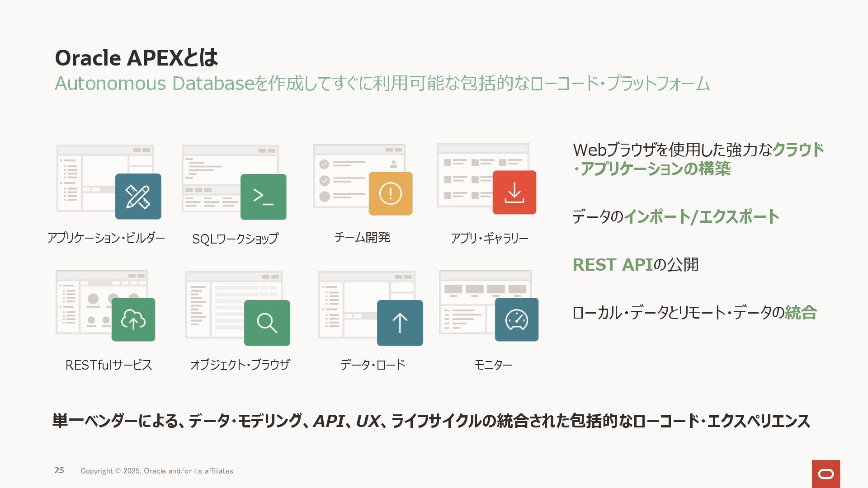Select the アプリ・ギャラリー label
The height and width of the screenshot is (488, 868).
point(489,238)
